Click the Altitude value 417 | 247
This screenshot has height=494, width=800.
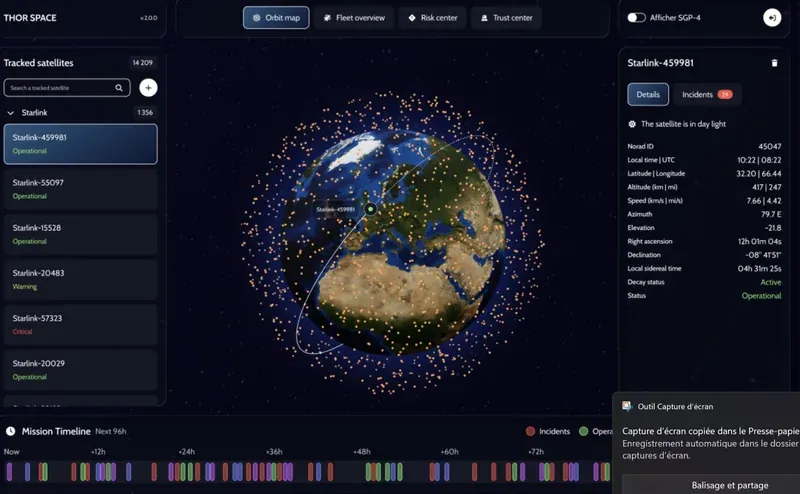[x=766, y=187]
